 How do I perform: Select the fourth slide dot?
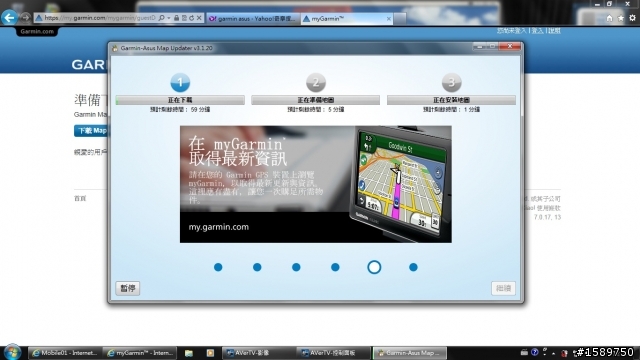[x=335, y=267]
